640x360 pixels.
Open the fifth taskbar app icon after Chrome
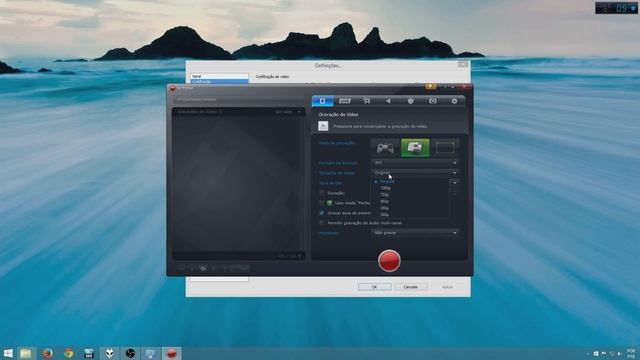coord(89,353)
